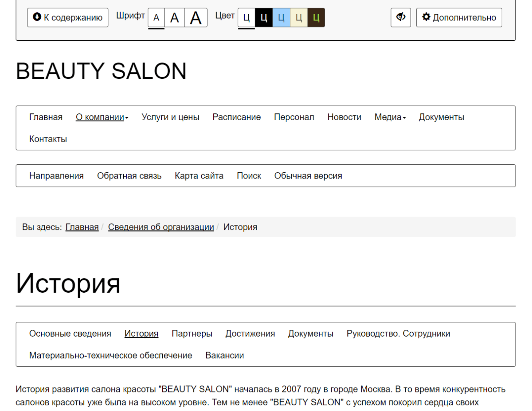
Task: Switch to Обычная версия of site
Action: pyautogui.click(x=308, y=176)
